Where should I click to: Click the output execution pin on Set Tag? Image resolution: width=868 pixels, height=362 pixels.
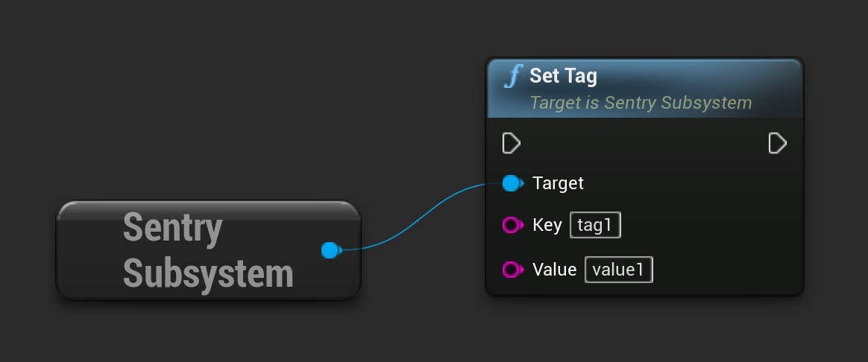[777, 143]
